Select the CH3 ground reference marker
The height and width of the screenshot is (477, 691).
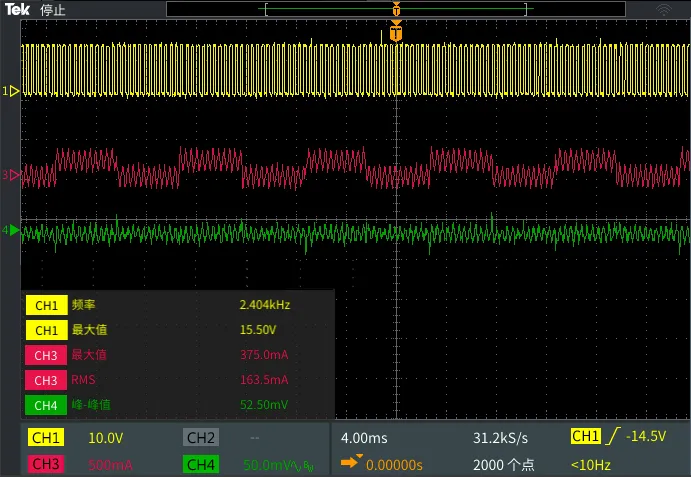pos(11,175)
